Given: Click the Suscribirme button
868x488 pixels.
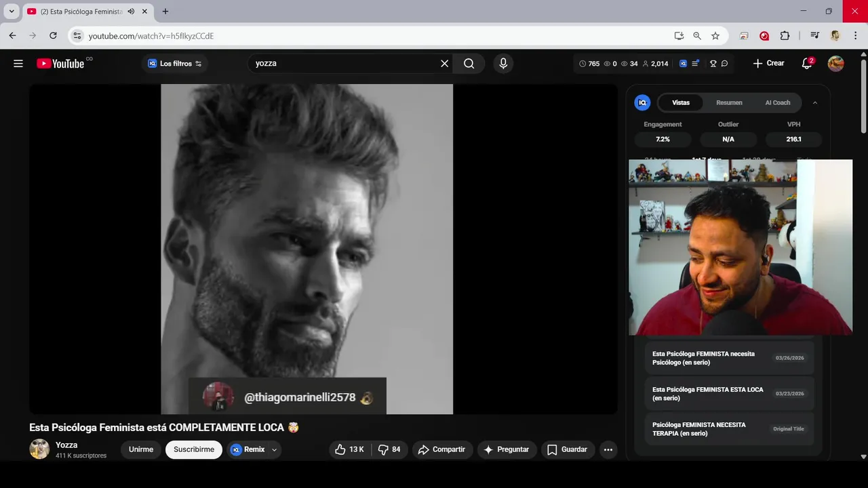Looking at the screenshot, I should pyautogui.click(x=194, y=449).
